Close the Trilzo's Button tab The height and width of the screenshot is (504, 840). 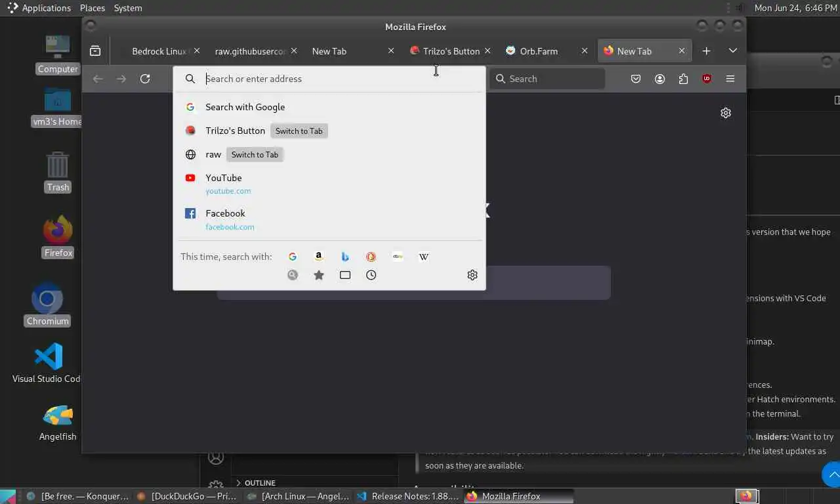point(487,51)
